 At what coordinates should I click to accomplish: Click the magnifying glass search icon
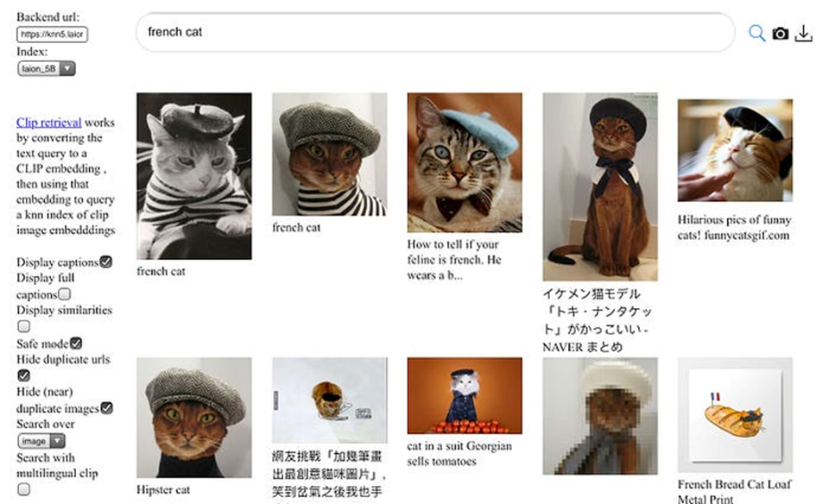click(x=756, y=34)
